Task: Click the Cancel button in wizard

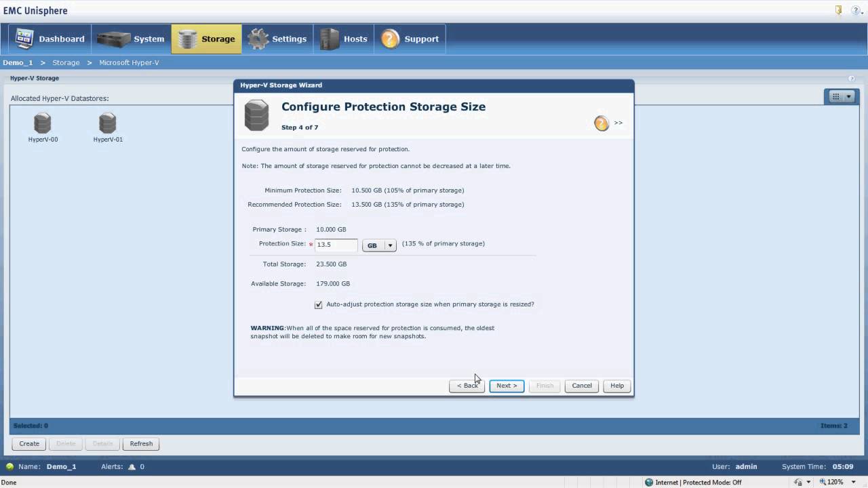Action: click(x=582, y=386)
